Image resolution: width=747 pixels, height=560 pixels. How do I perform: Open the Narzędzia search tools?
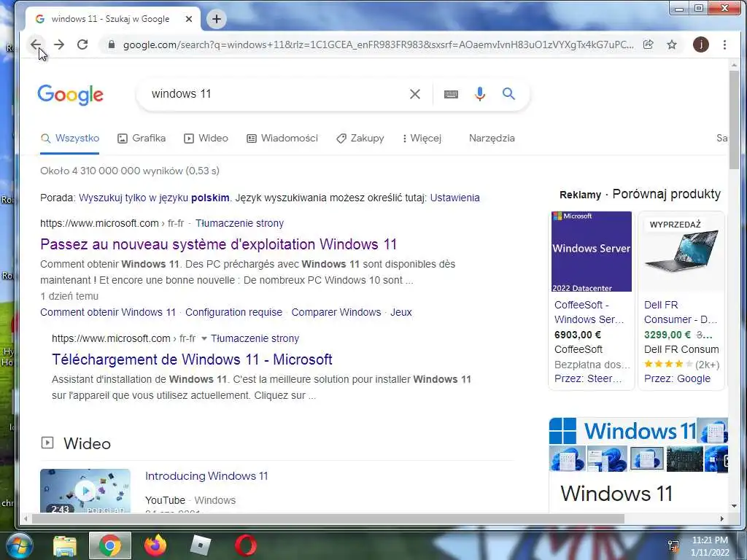(492, 138)
